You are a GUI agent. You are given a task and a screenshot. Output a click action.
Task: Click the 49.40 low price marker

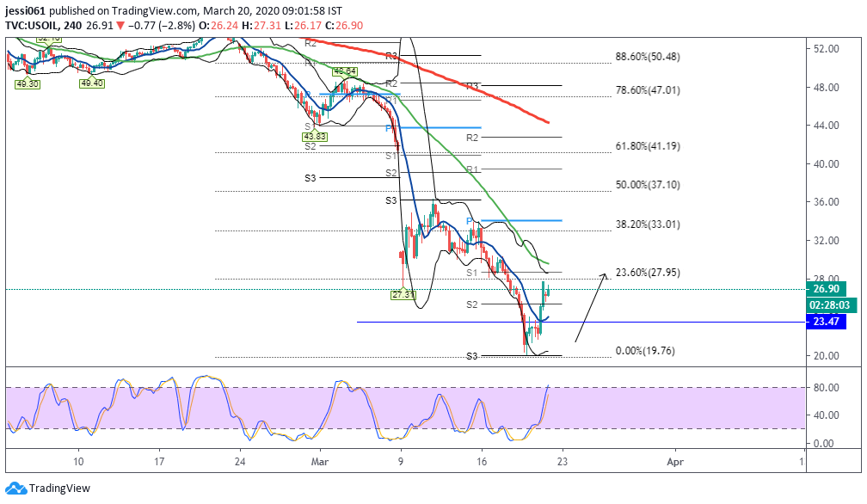pos(92,83)
